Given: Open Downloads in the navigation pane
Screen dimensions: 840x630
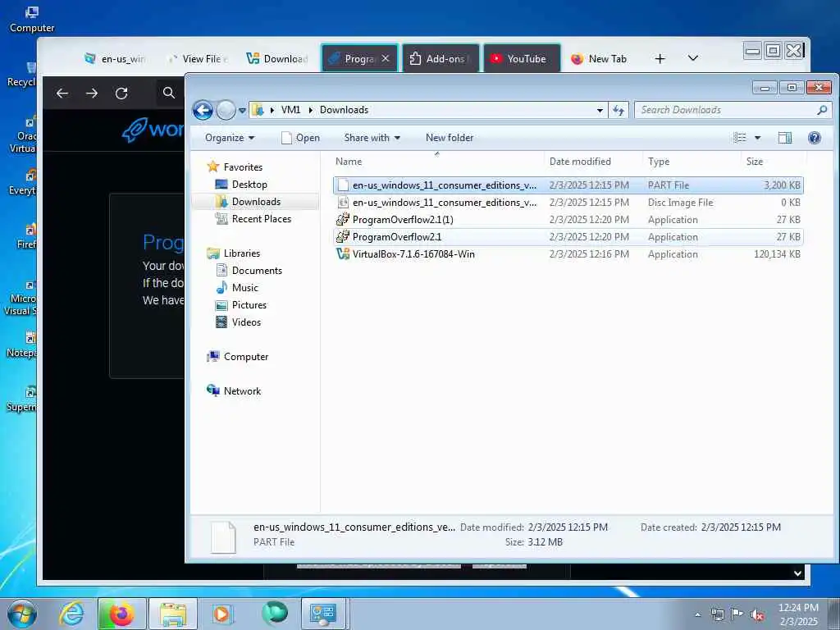Looking at the screenshot, I should pyautogui.click(x=248, y=202).
